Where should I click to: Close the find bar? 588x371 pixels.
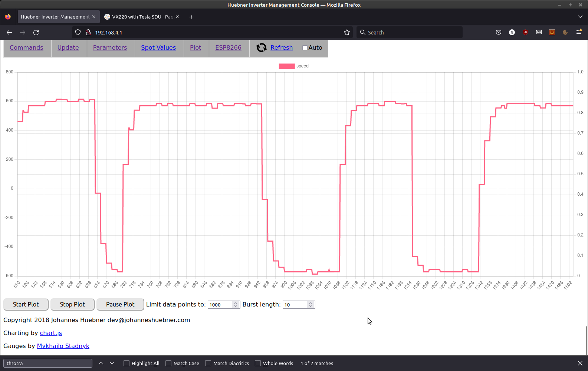click(x=580, y=363)
